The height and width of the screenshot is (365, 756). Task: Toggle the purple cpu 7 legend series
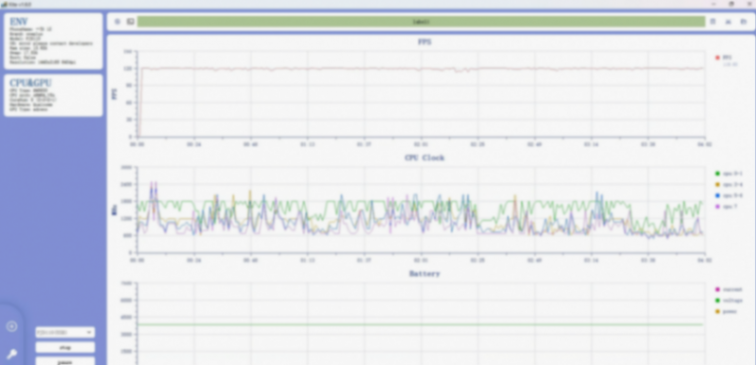726,206
